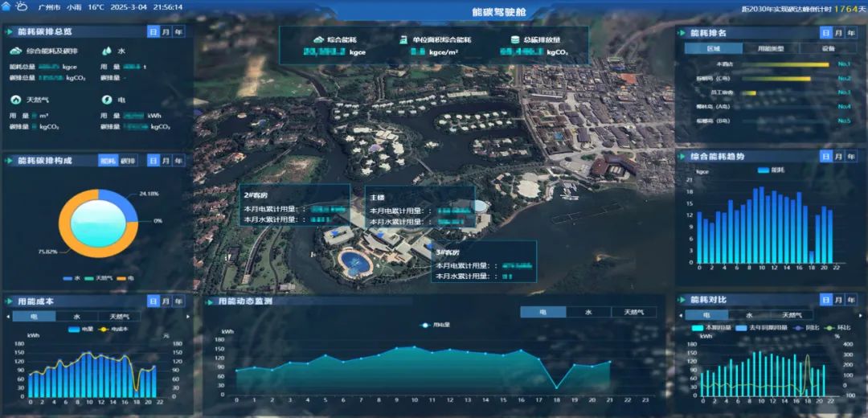Open 天然气 tab in 用能动态监测 panel

coord(634,312)
